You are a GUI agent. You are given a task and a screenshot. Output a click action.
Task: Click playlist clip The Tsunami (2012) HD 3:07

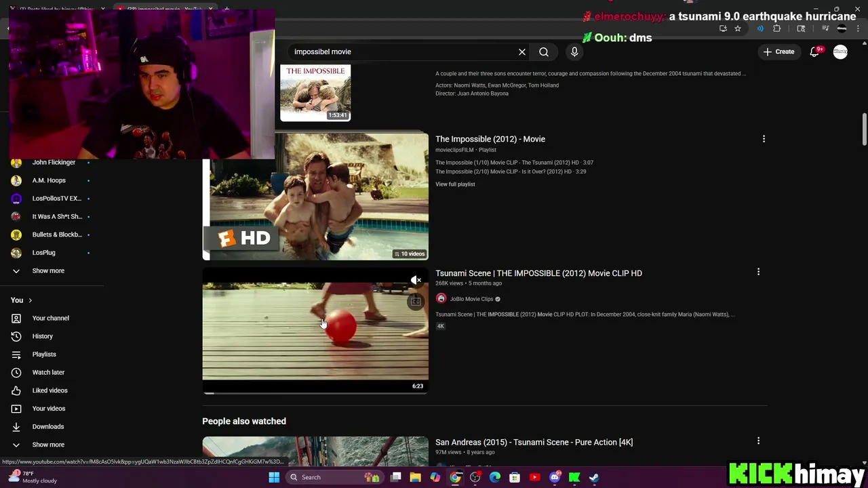[x=514, y=163]
